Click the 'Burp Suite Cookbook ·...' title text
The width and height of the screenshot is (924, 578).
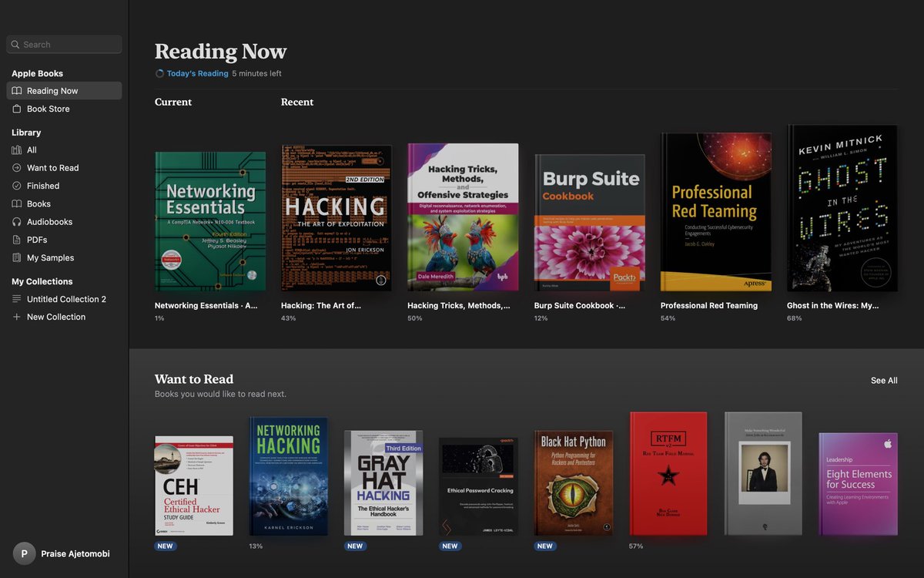coord(580,306)
